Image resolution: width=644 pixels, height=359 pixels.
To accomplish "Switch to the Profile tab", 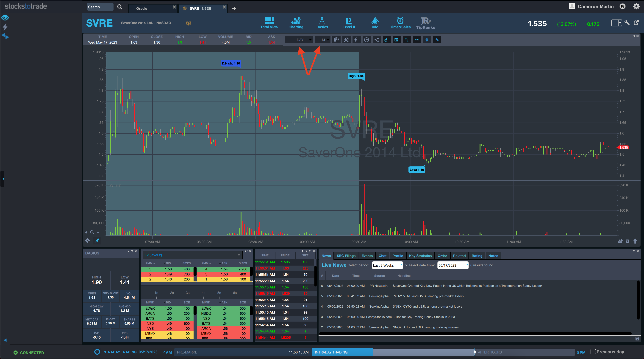I will coord(397,256).
